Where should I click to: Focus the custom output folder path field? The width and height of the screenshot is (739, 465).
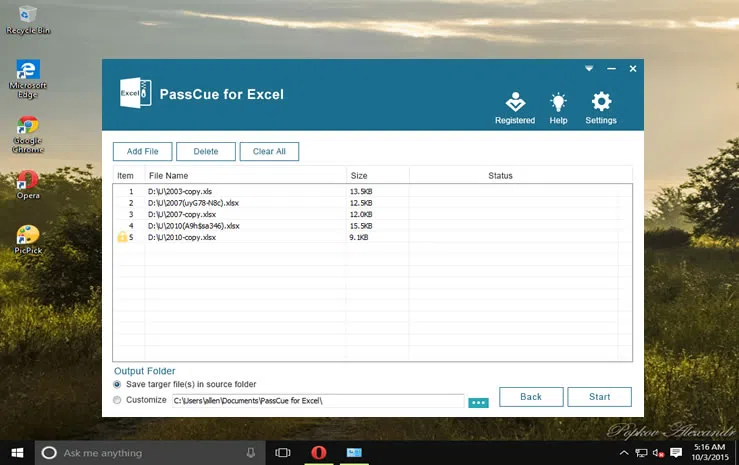(318, 401)
